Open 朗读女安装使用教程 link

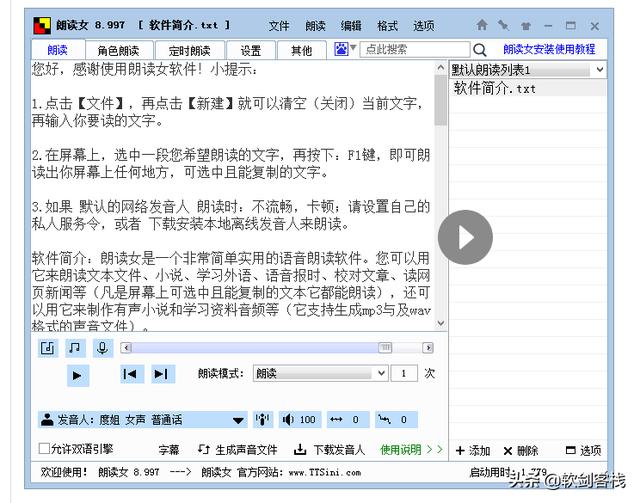pos(549,49)
